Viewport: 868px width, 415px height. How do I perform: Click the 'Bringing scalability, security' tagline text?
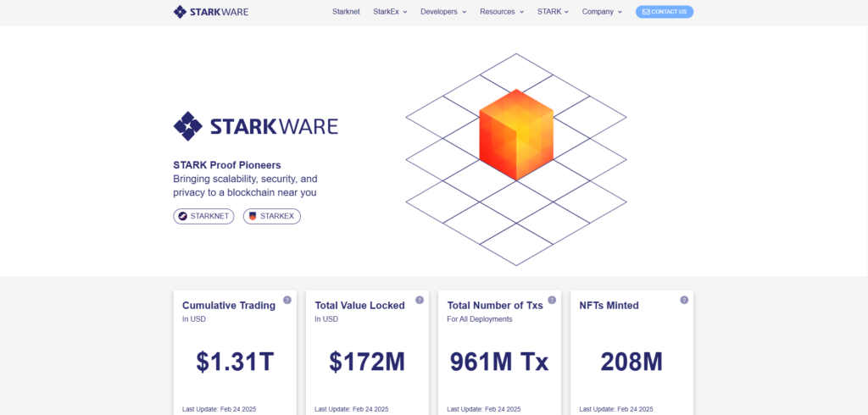(x=245, y=186)
